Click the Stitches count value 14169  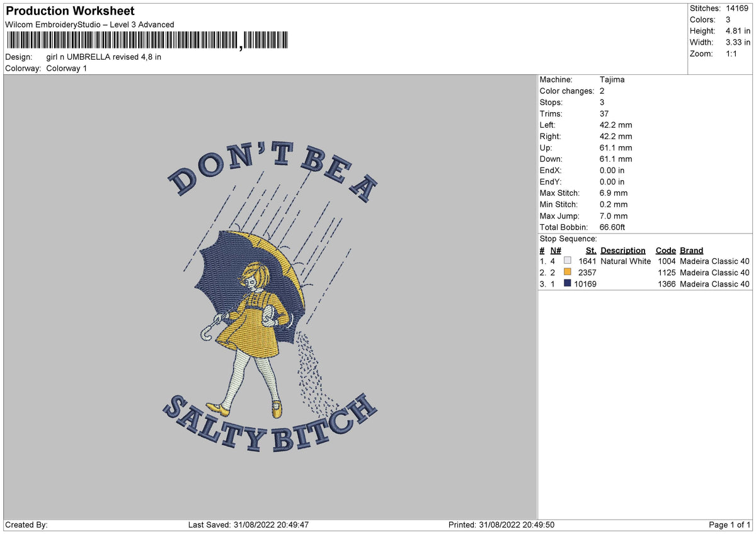(x=737, y=8)
